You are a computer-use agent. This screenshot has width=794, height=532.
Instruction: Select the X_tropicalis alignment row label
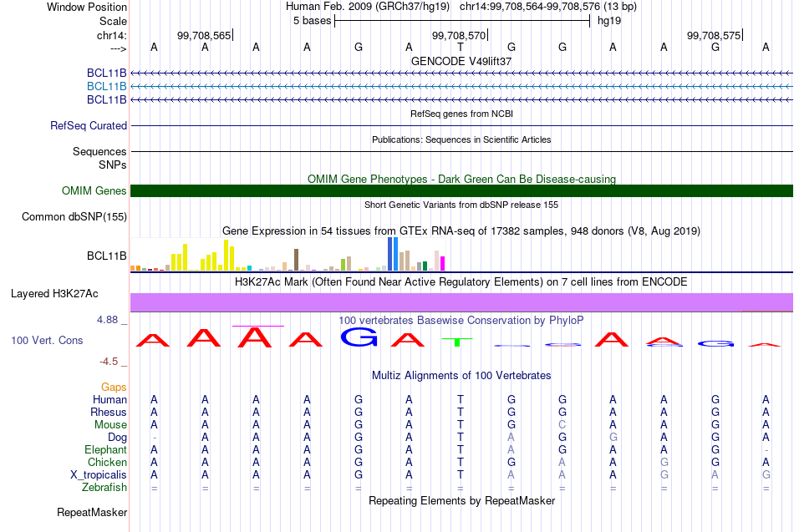click(x=99, y=475)
